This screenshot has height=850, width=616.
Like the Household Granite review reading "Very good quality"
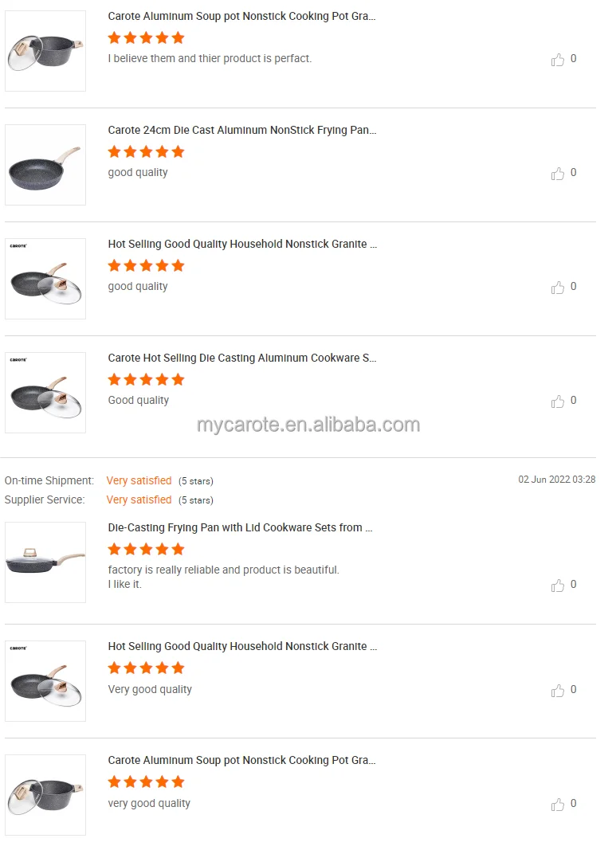(x=558, y=691)
